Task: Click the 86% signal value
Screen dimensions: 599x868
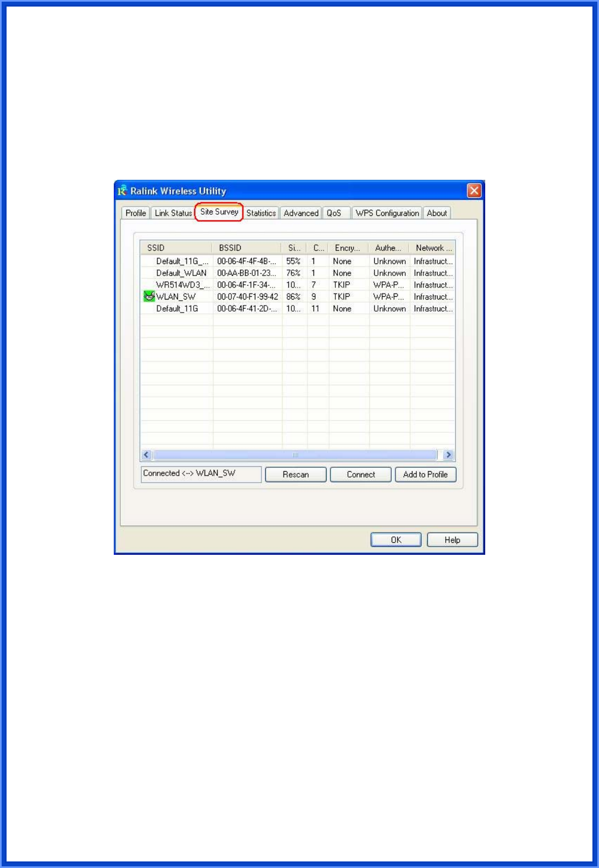Action: tap(293, 297)
